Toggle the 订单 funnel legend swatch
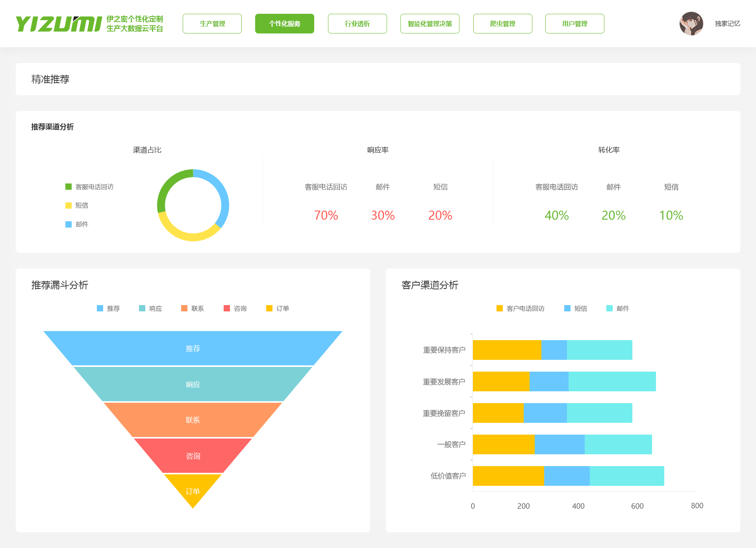This screenshot has height=548, width=756. click(x=269, y=308)
